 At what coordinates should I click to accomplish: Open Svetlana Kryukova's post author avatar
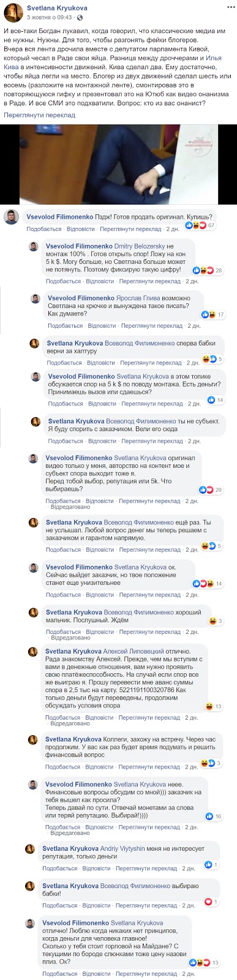[12, 11]
